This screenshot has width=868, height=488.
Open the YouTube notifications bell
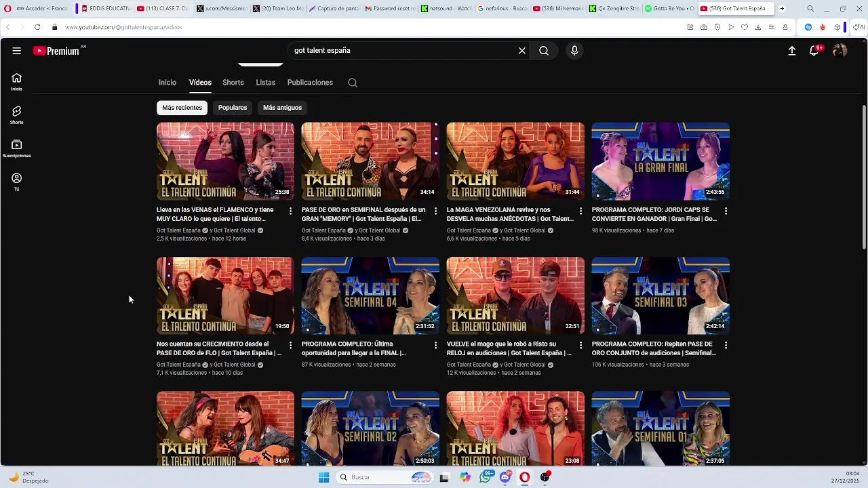click(814, 51)
